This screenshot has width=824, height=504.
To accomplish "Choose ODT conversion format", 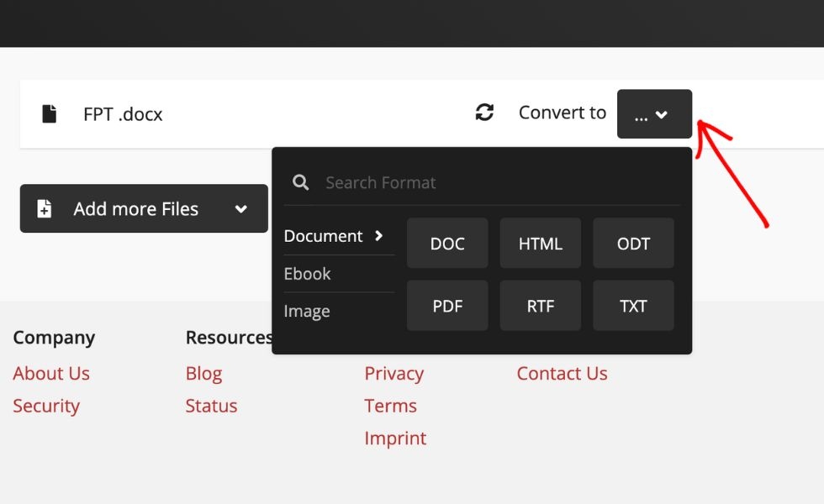I will [633, 243].
